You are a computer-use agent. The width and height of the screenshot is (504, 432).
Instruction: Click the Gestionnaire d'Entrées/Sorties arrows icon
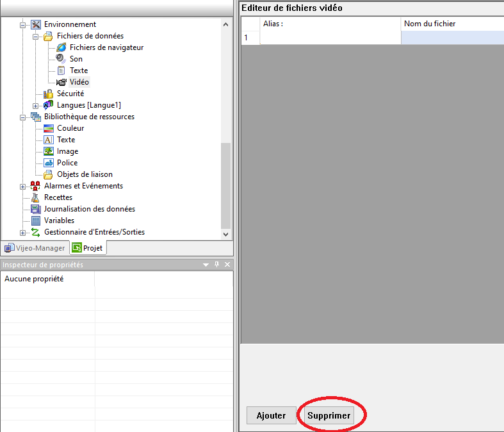tap(35, 232)
